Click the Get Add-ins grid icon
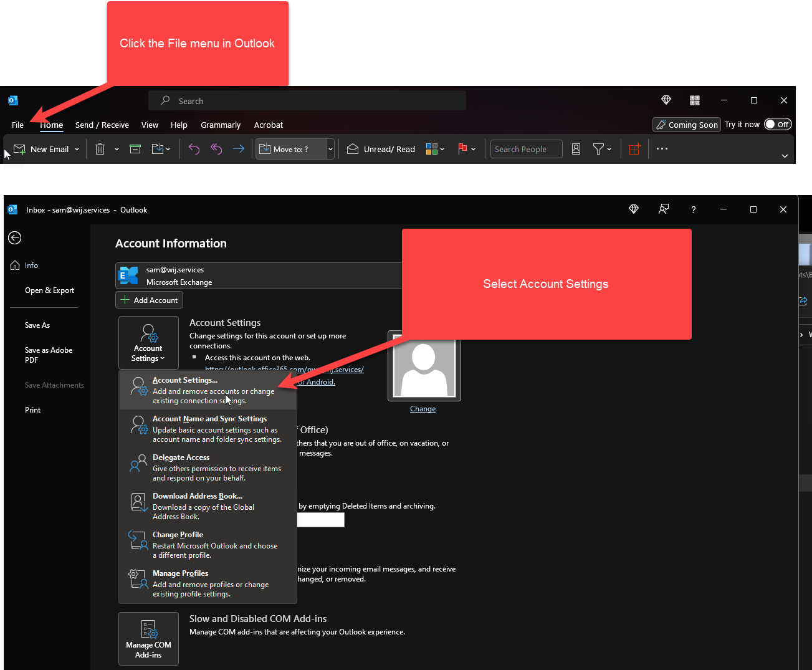 (x=634, y=149)
